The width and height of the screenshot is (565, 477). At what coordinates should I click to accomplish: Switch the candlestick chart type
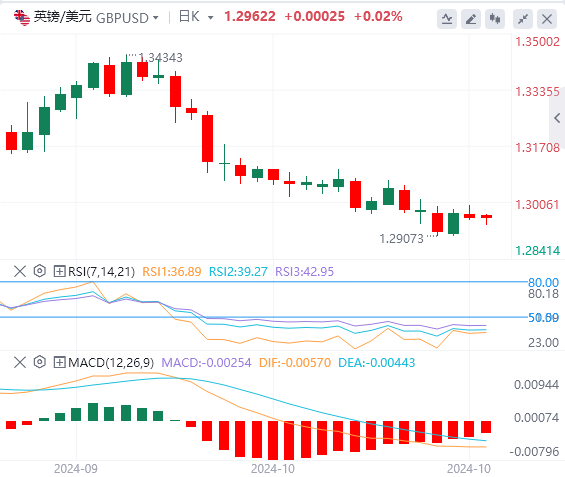click(x=495, y=19)
